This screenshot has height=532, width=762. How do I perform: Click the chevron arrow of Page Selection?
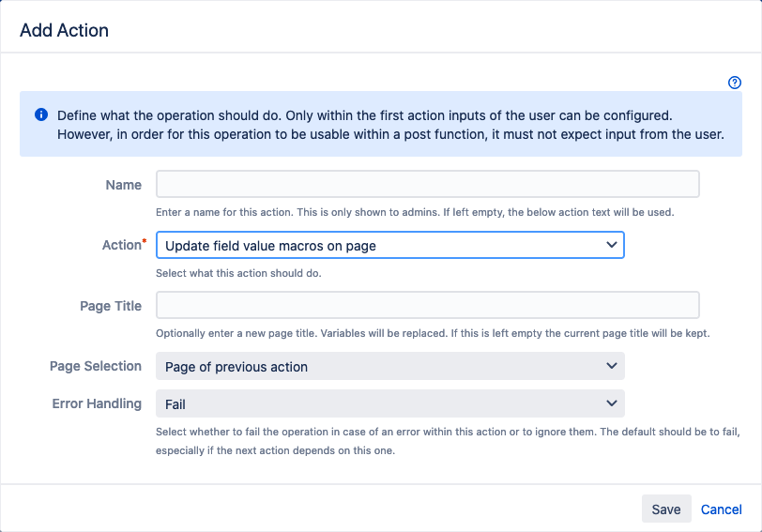click(612, 366)
